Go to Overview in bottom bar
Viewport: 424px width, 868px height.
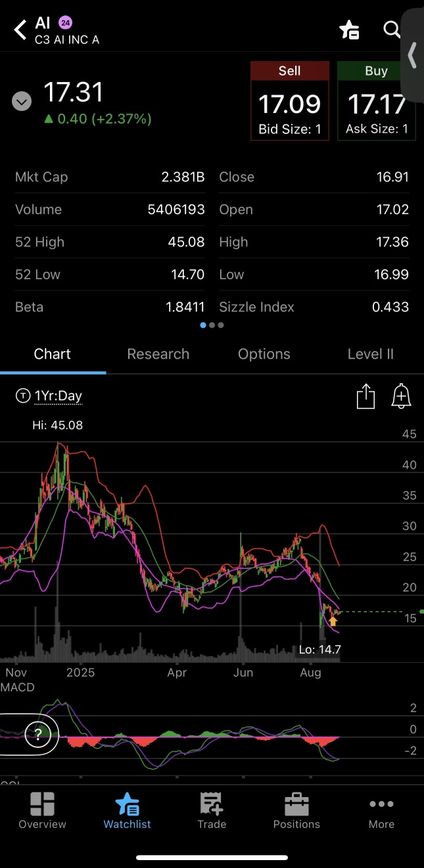(x=42, y=811)
